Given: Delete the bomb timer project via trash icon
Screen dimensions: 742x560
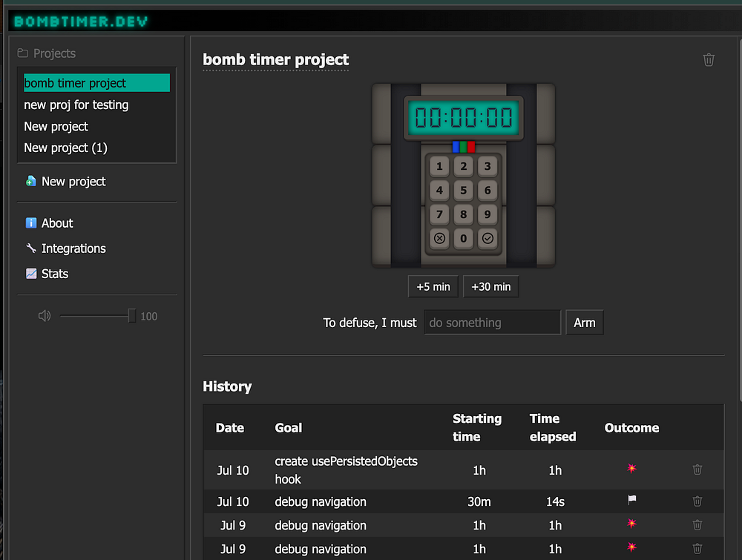Looking at the screenshot, I should (x=709, y=60).
